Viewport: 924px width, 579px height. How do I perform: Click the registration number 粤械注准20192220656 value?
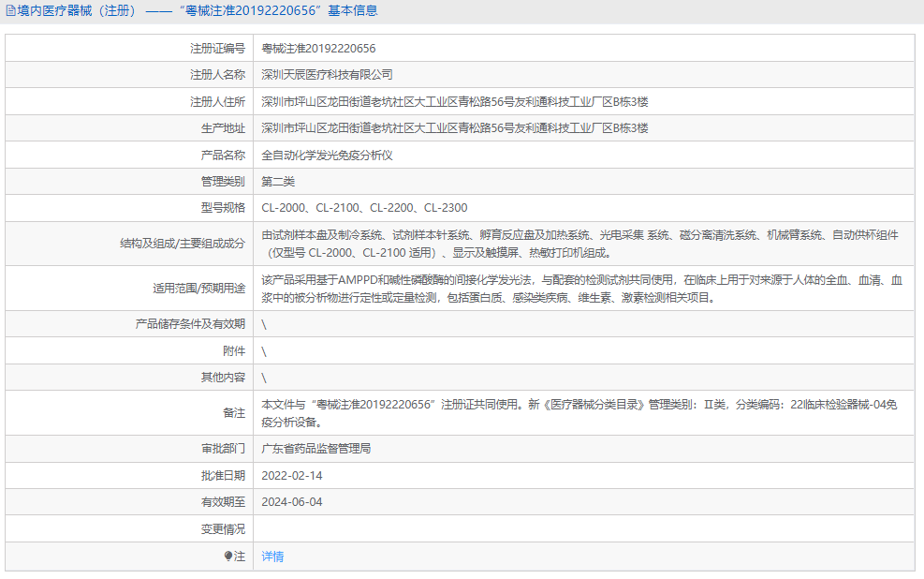click(x=318, y=48)
